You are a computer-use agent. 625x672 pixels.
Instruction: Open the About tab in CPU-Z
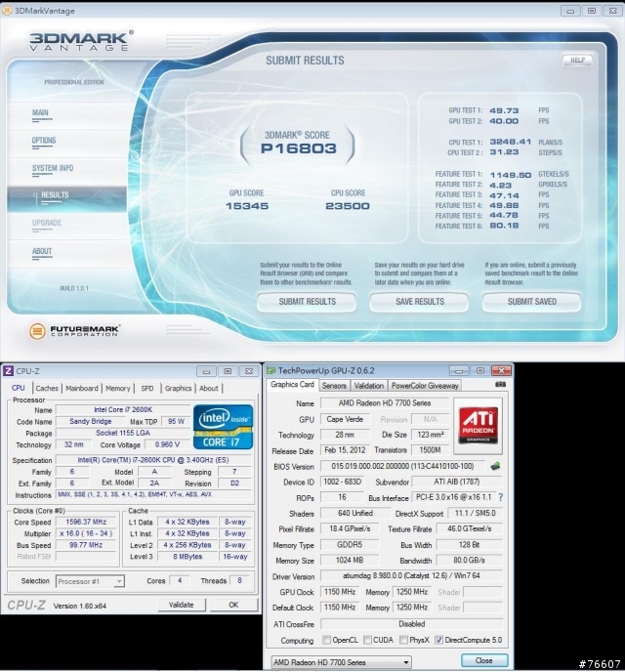click(209, 389)
